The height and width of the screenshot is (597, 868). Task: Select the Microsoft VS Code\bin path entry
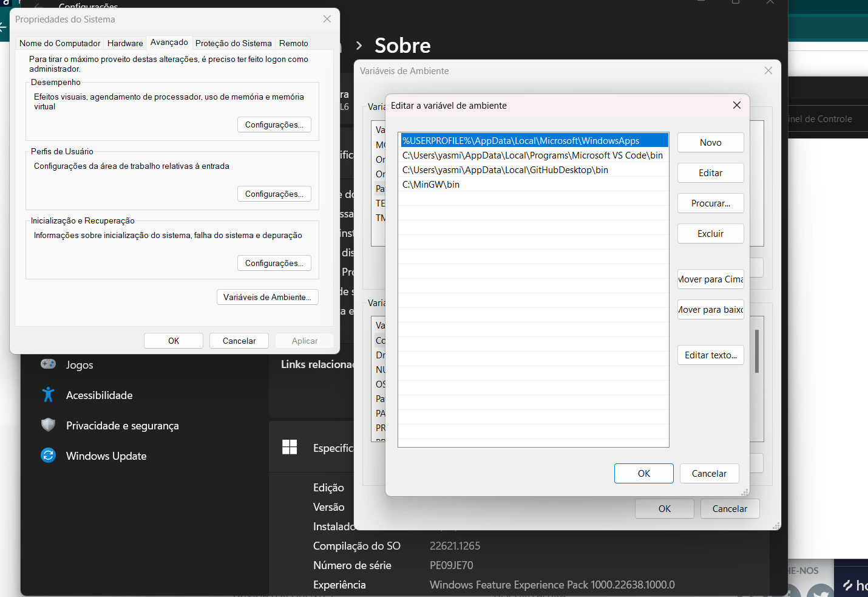point(534,155)
